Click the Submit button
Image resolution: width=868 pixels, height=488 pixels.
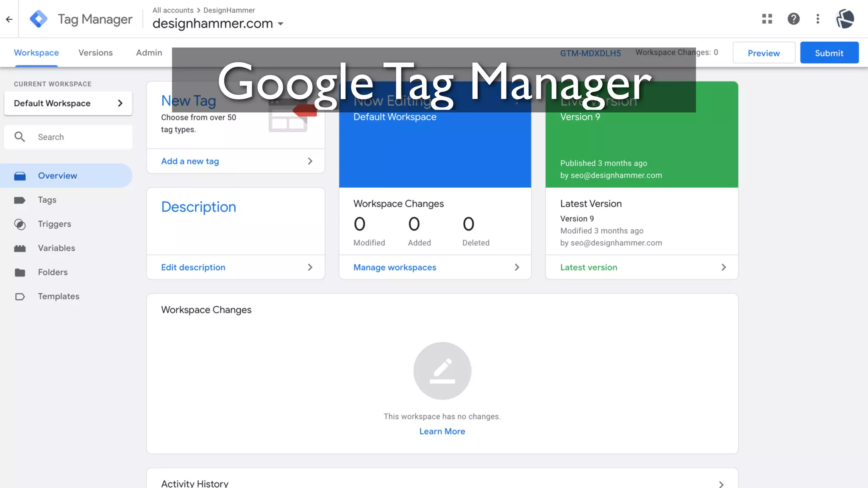click(x=829, y=53)
